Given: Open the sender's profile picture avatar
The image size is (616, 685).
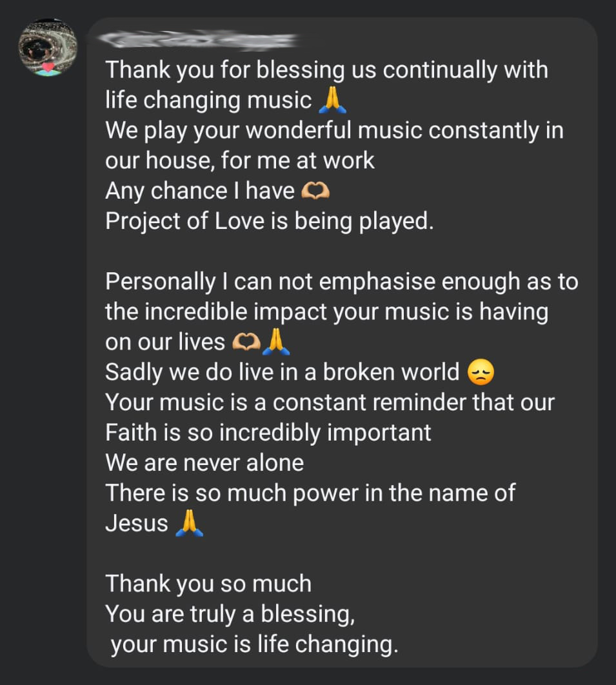Looking at the screenshot, I should pyautogui.click(x=48, y=46).
